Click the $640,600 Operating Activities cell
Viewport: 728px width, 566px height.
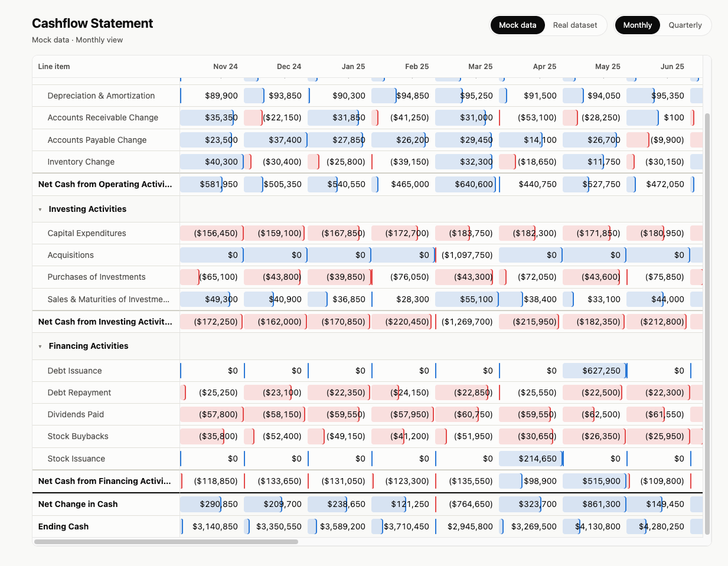466,184
